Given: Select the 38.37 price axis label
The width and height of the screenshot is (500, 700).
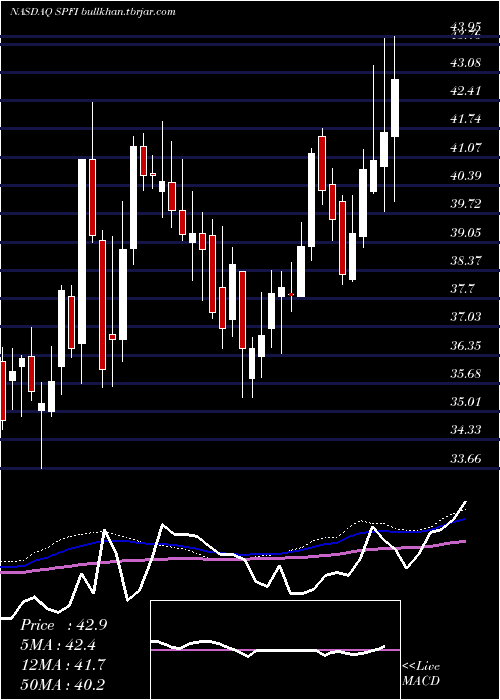Looking at the screenshot, I should click(x=466, y=260).
